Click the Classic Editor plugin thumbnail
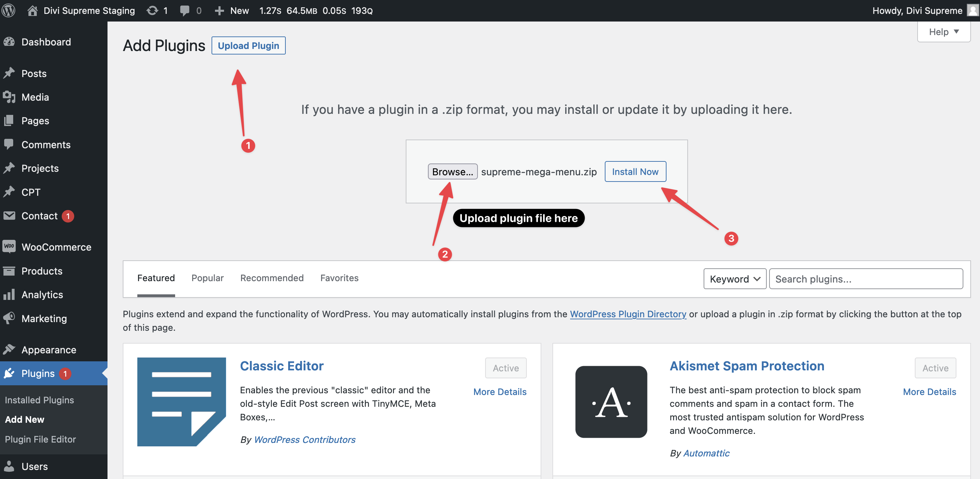This screenshot has width=980, height=479. (181, 402)
